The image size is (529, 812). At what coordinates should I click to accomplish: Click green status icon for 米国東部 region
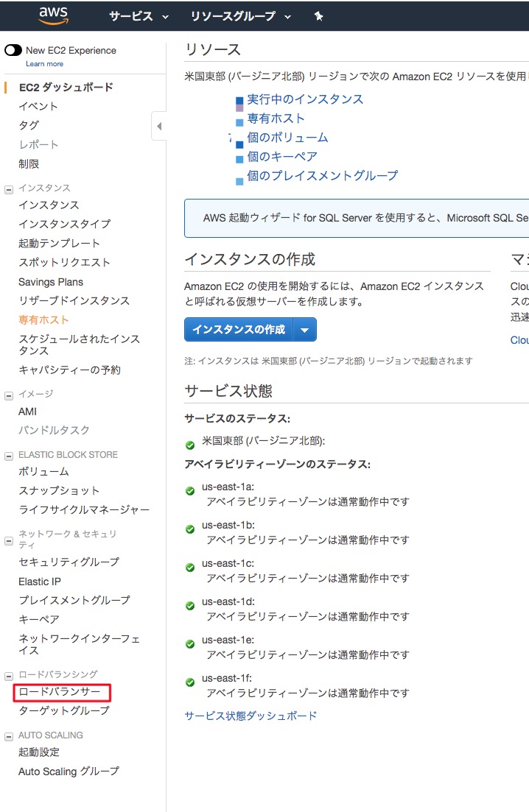click(190, 445)
